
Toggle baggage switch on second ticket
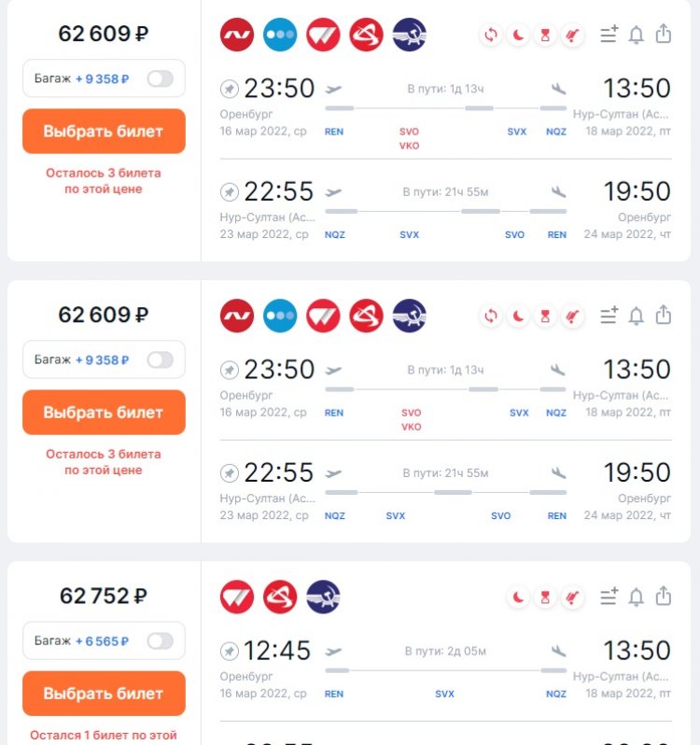tap(160, 360)
